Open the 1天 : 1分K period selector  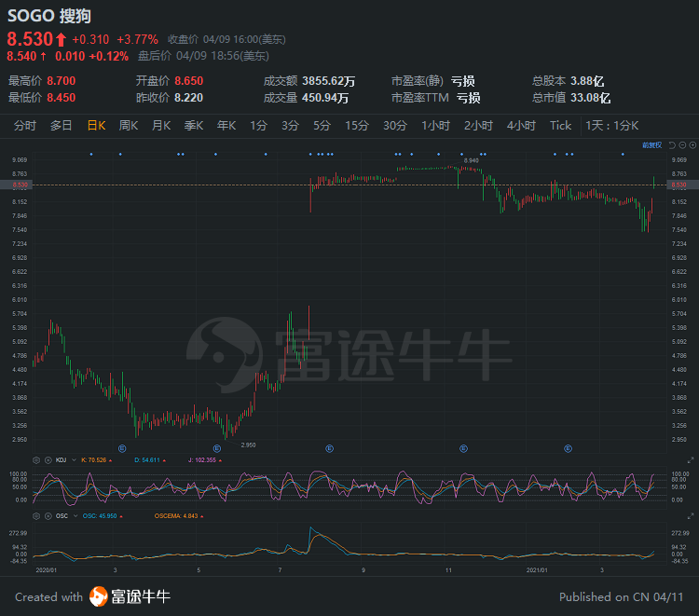[612, 126]
